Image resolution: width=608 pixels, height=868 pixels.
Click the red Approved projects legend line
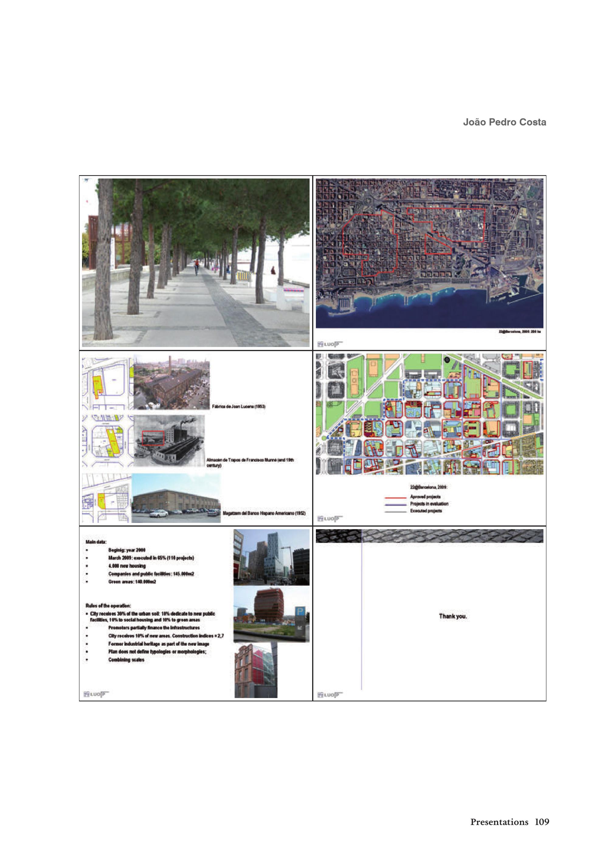(x=395, y=497)
